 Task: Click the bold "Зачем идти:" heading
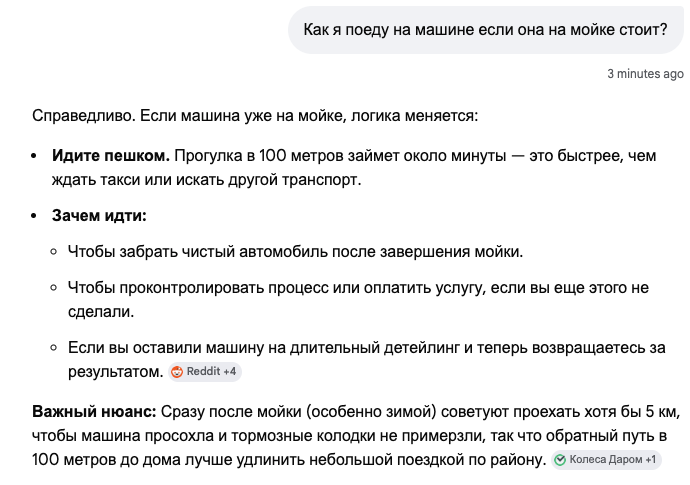click(100, 215)
